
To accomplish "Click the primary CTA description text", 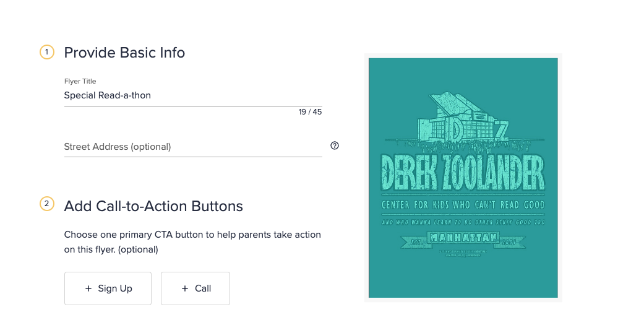I will [x=192, y=242].
